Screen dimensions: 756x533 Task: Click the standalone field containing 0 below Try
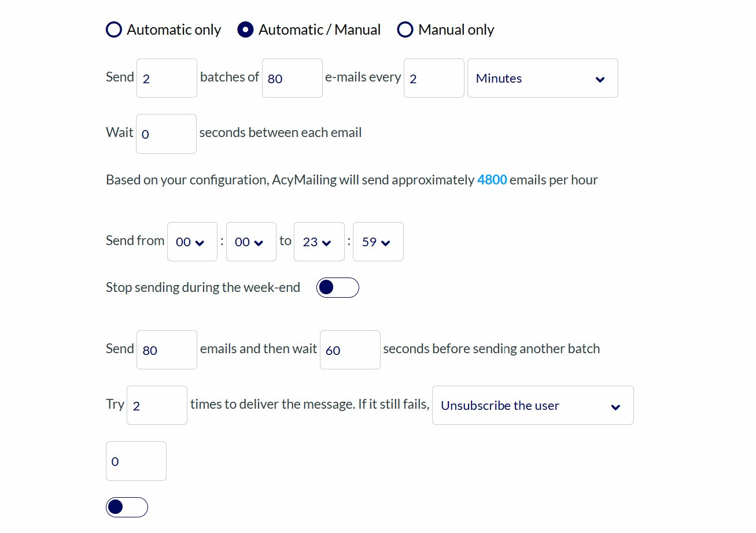tap(136, 461)
